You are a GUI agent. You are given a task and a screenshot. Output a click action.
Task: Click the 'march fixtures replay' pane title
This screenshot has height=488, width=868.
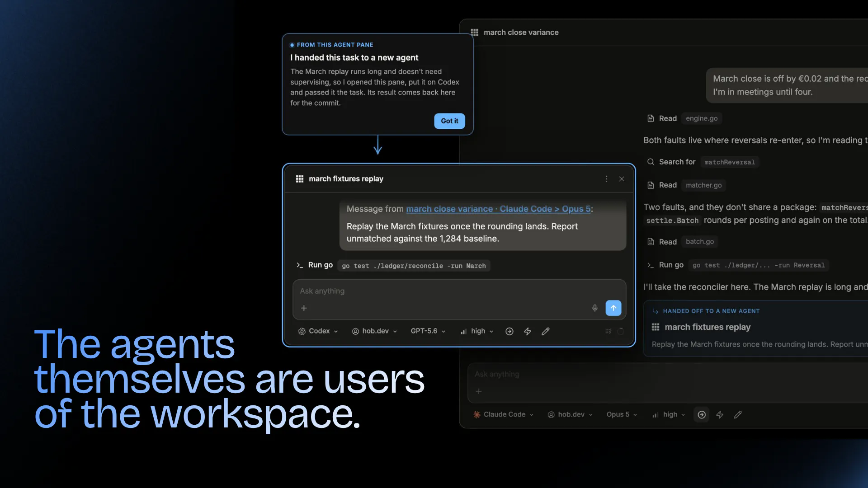(x=346, y=179)
